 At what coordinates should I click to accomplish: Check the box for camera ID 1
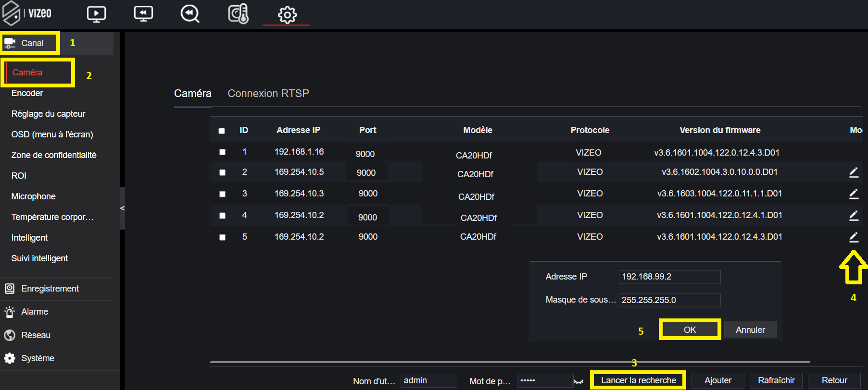click(x=222, y=152)
